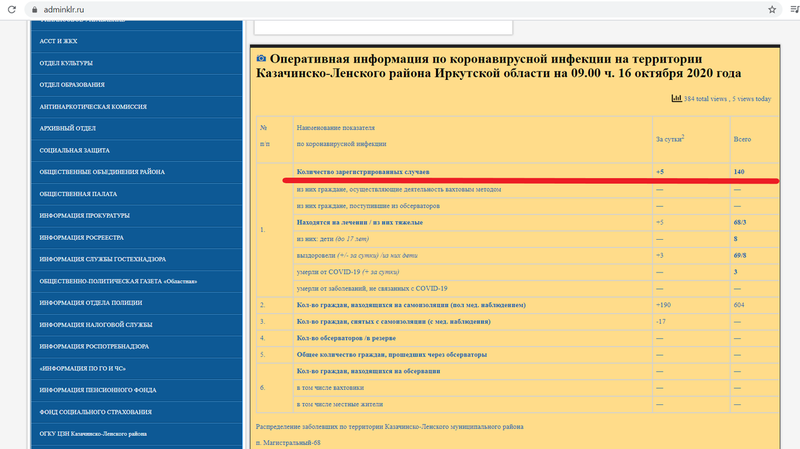Click the 'п. Магистральный-68' text line

(288, 443)
